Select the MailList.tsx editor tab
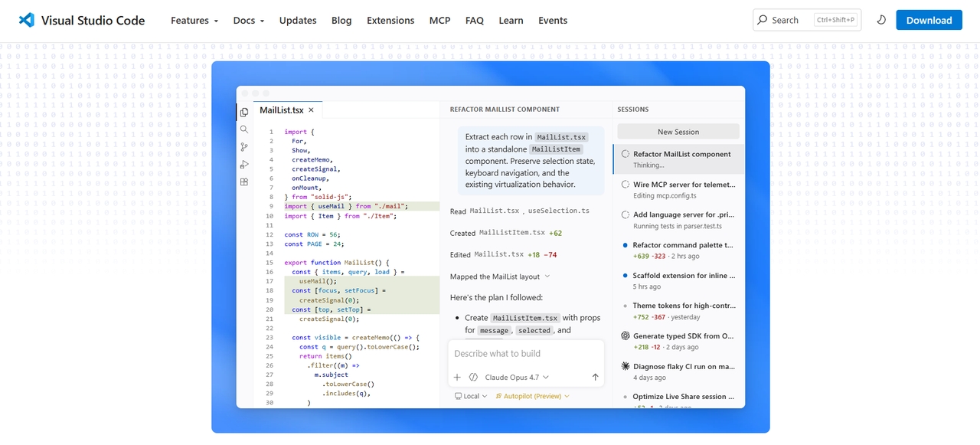 point(287,110)
